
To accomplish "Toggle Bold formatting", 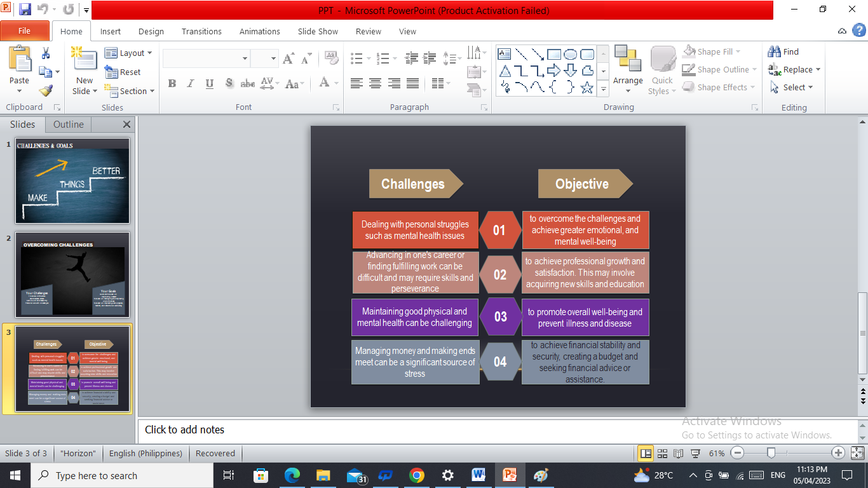I will tap(172, 83).
